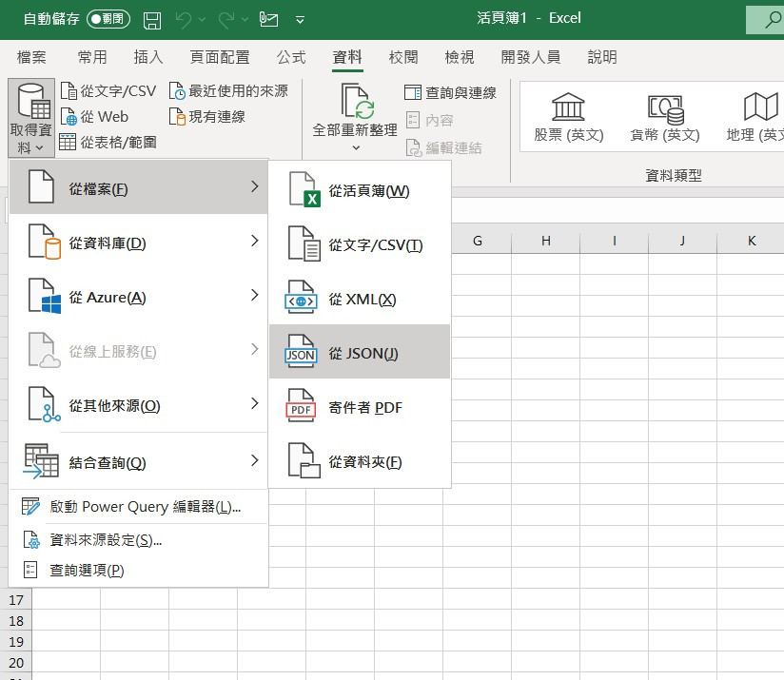Select row 19 header

16,642
